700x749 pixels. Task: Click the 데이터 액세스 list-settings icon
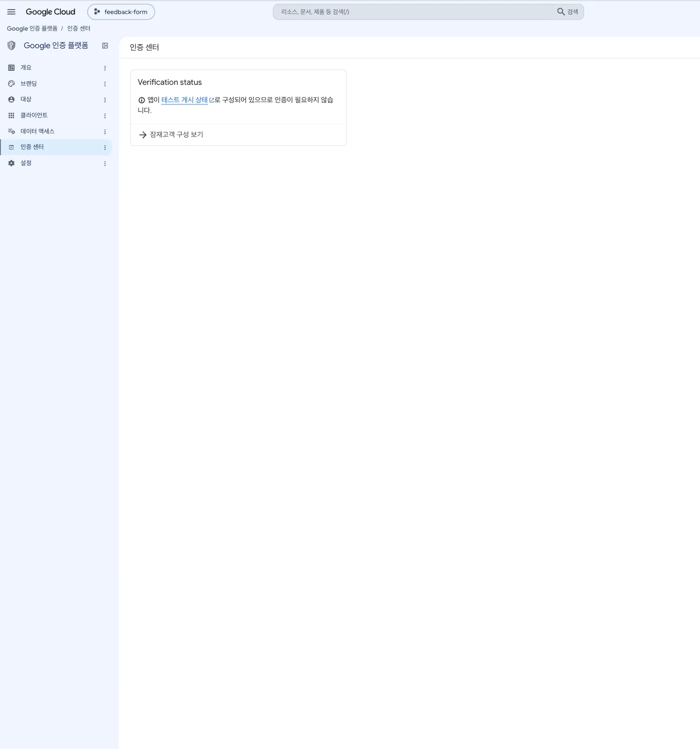pyautogui.click(x=12, y=132)
